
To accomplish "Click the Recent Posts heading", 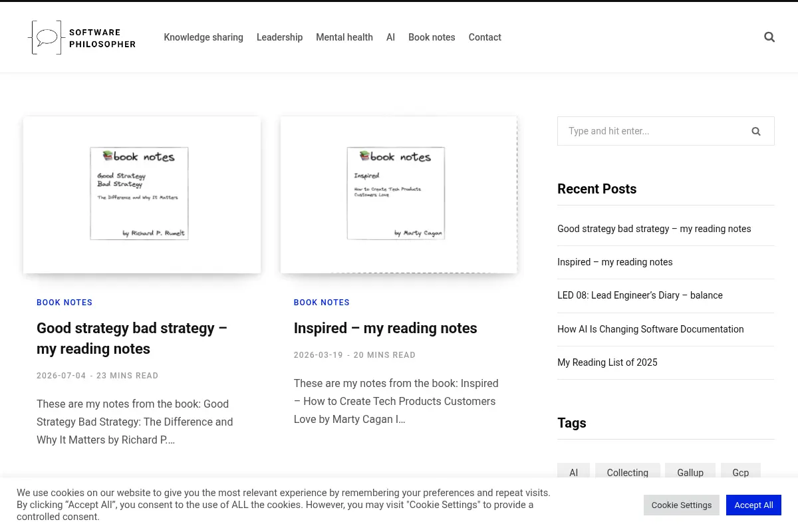I will (597, 189).
